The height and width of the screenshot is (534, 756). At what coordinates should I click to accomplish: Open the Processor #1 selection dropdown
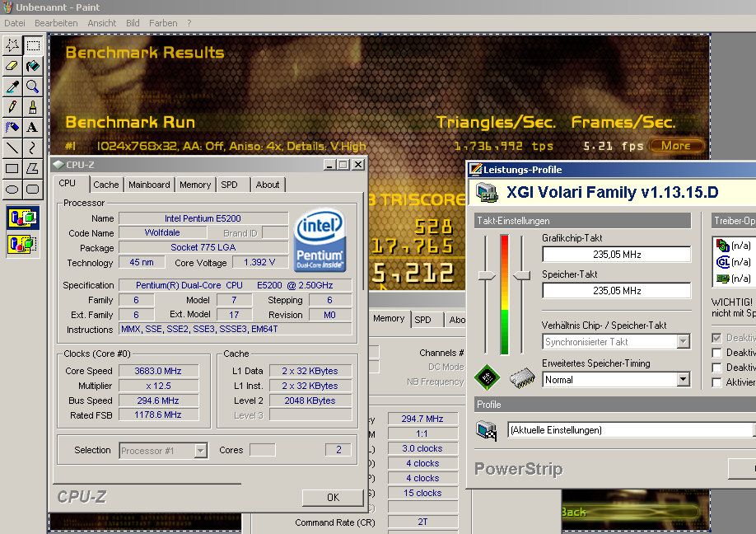click(x=201, y=451)
